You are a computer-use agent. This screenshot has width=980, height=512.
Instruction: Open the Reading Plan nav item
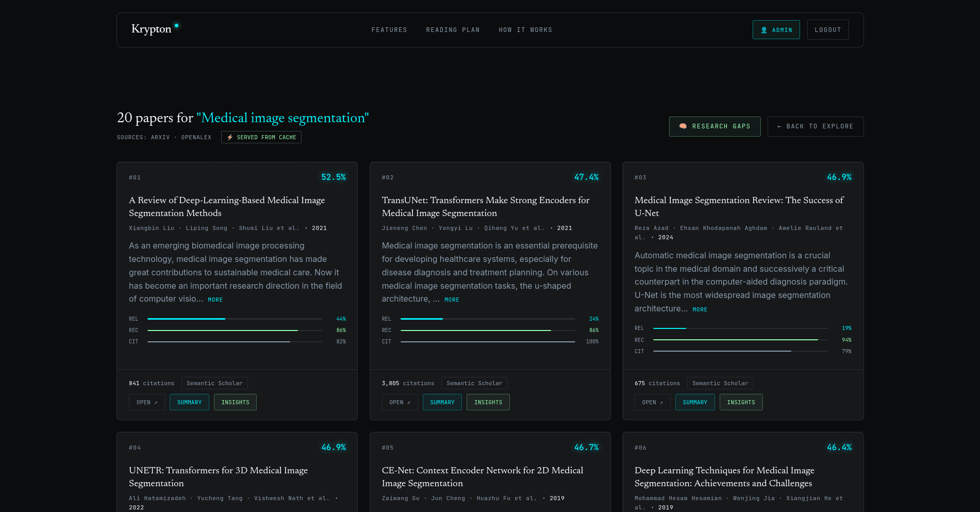point(453,30)
